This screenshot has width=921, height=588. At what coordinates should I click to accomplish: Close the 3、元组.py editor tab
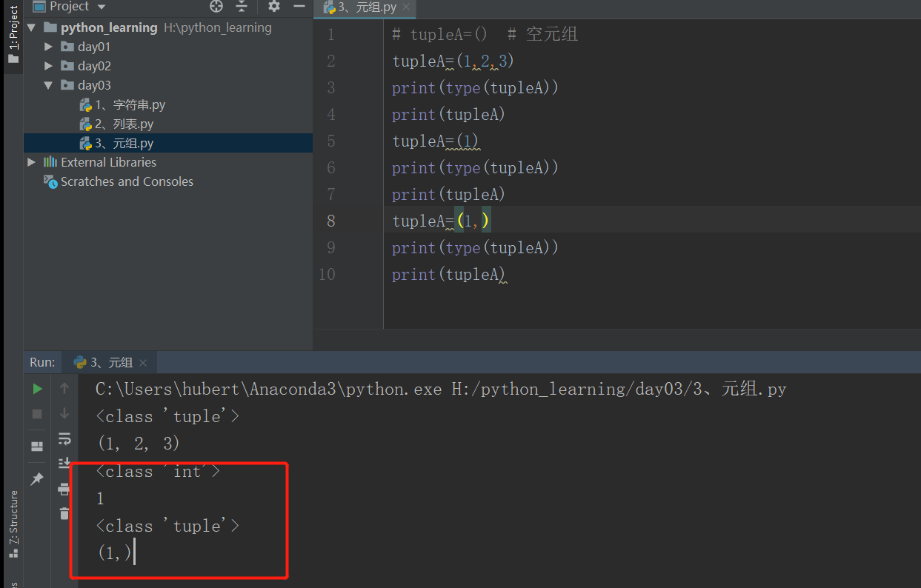pyautogui.click(x=407, y=8)
